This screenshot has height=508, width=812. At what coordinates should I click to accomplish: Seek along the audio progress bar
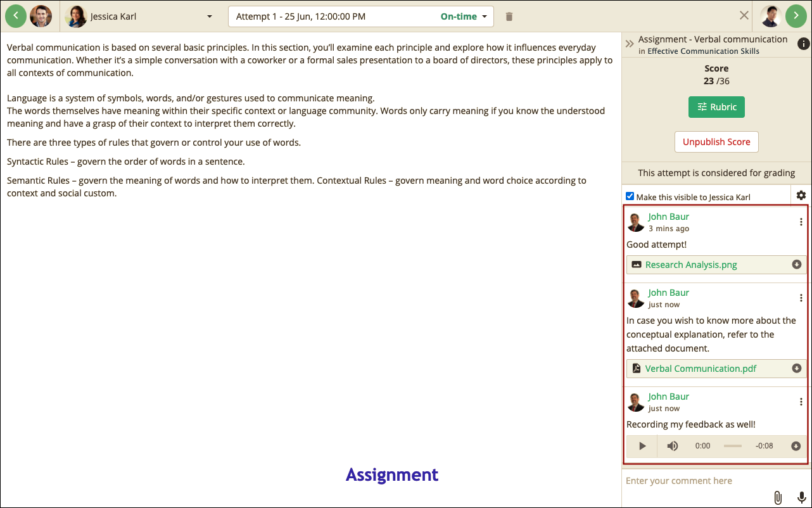(733, 446)
